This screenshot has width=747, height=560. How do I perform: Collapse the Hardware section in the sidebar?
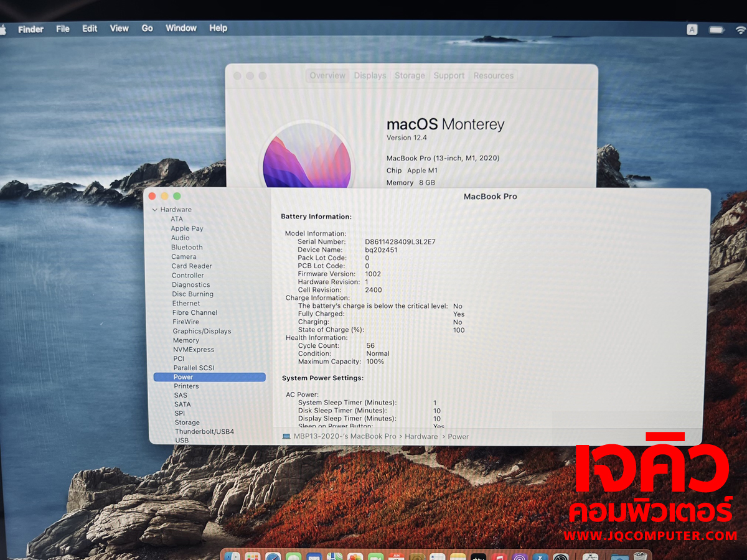tap(155, 210)
